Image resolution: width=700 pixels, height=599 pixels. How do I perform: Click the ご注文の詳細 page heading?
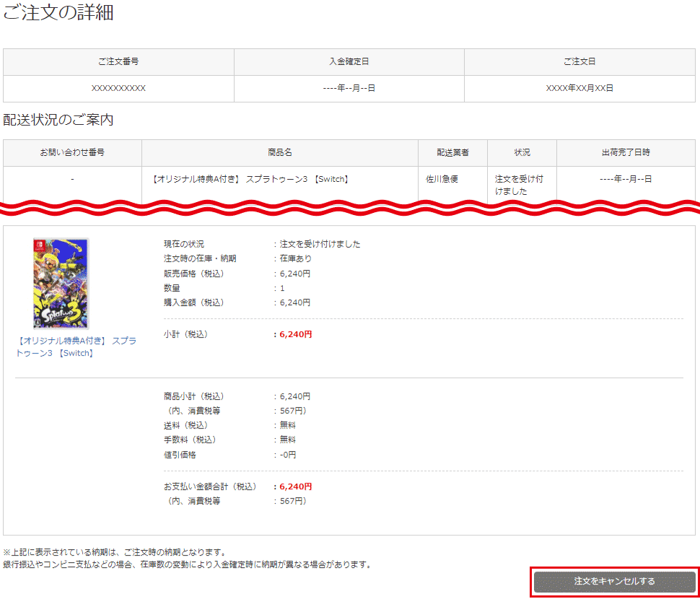[x=58, y=13]
